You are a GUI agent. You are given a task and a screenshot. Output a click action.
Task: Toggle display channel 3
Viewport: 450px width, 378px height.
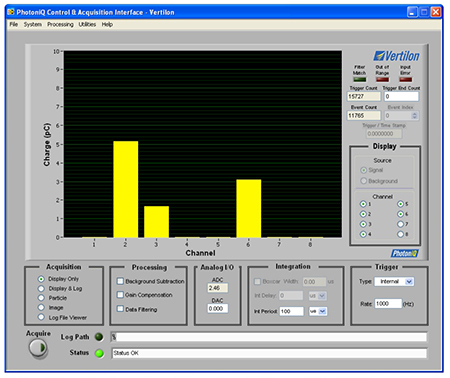[x=363, y=224]
